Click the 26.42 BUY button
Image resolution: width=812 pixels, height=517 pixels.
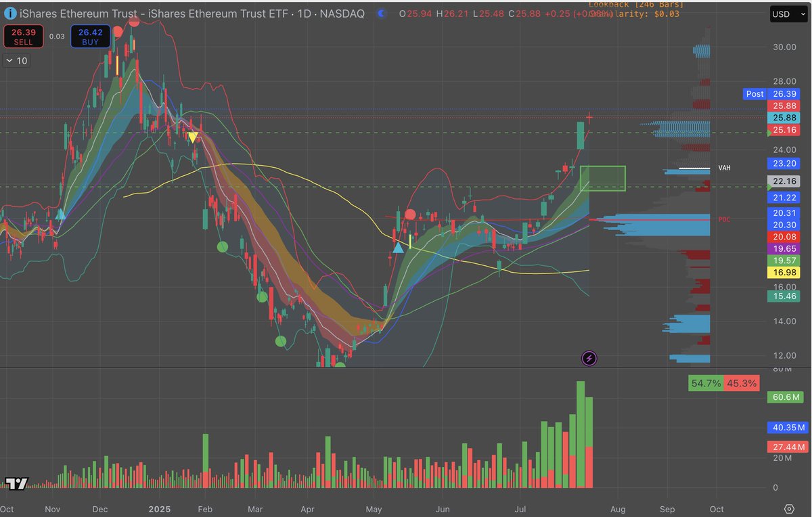[90, 37]
